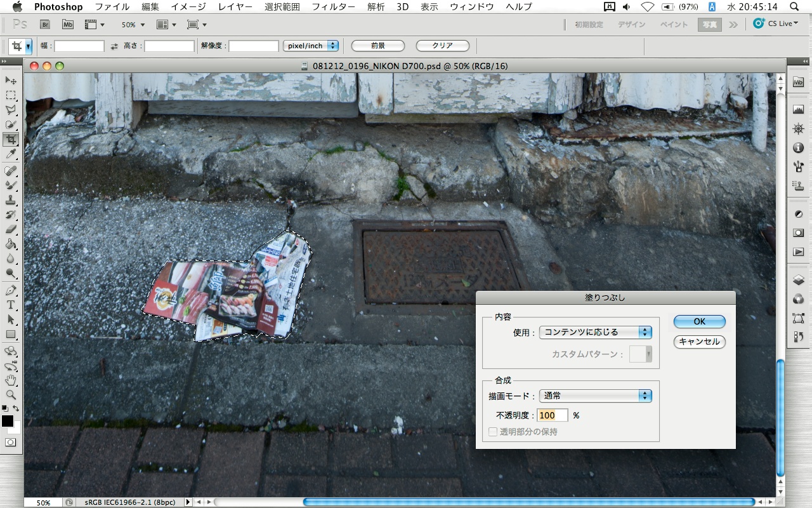
Task: Open the Channels panel icon
Action: click(x=799, y=299)
